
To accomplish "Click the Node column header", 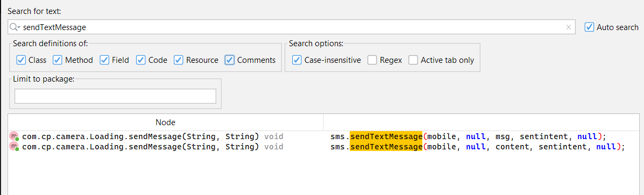I will 166,122.
